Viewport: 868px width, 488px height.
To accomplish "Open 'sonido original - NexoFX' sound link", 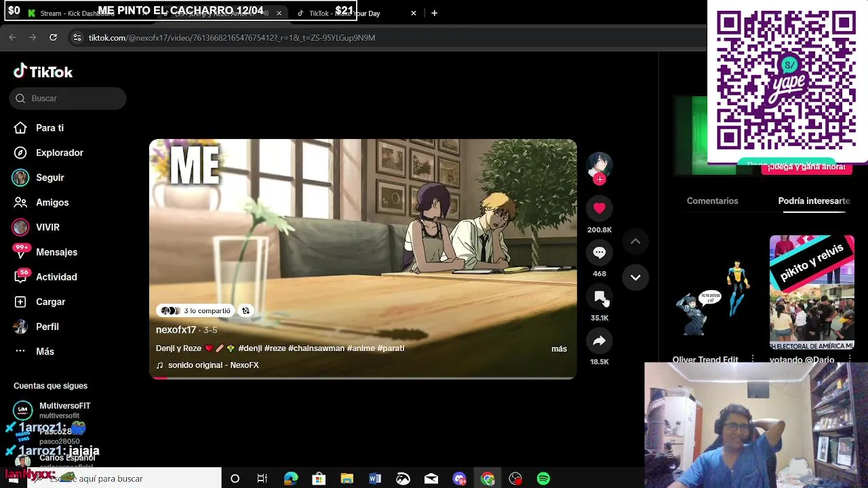I will [214, 365].
